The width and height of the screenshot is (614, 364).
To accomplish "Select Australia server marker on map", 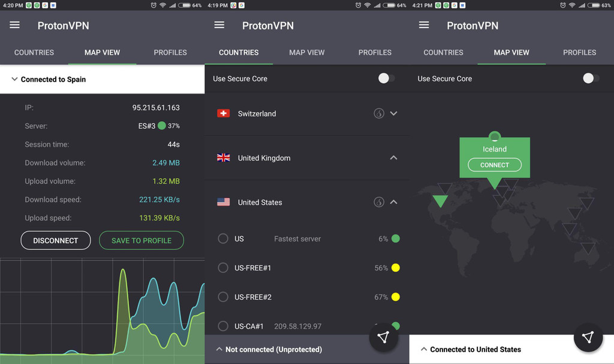I will click(588, 248).
